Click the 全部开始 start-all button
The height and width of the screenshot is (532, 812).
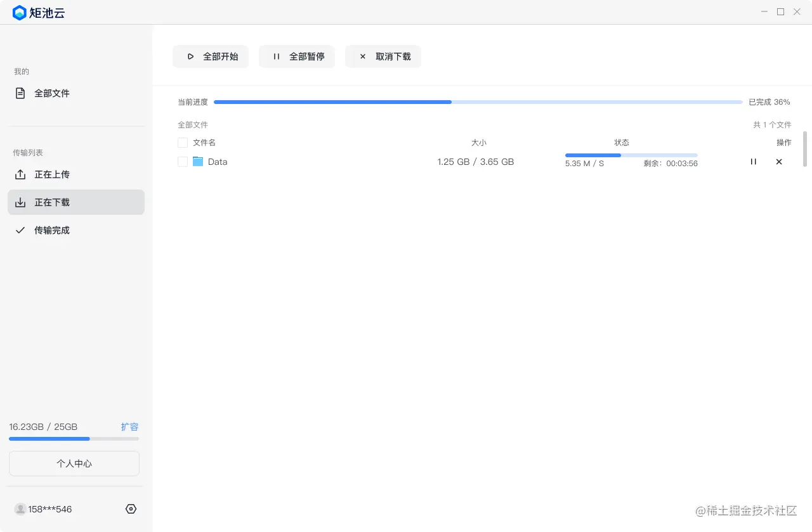[210, 56]
